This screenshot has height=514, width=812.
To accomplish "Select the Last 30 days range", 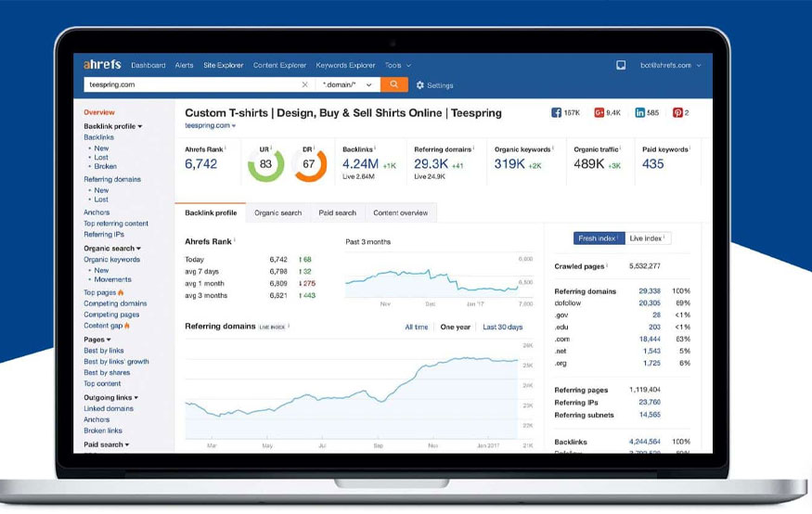I will [503, 328].
